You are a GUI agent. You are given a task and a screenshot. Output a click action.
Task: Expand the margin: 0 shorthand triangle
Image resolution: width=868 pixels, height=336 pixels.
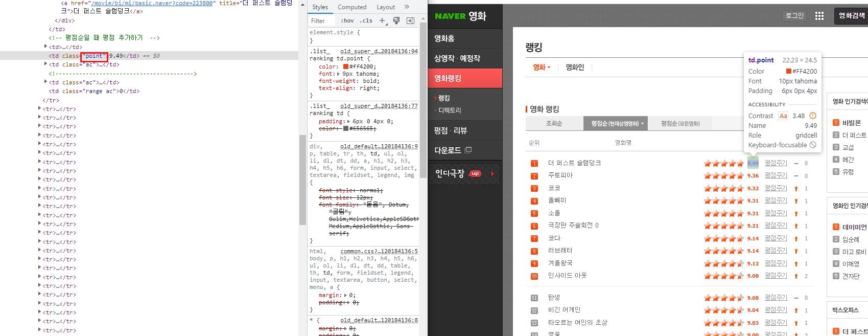pos(346,295)
